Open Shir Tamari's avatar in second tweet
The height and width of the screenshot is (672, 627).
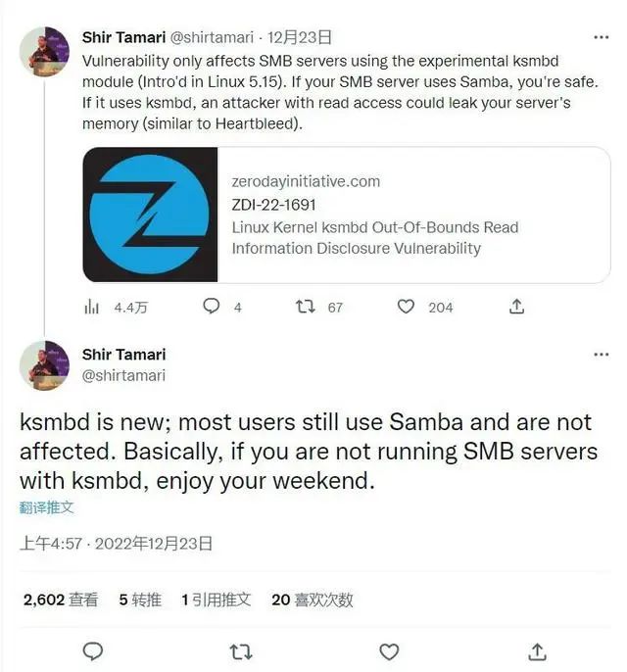tap(44, 365)
